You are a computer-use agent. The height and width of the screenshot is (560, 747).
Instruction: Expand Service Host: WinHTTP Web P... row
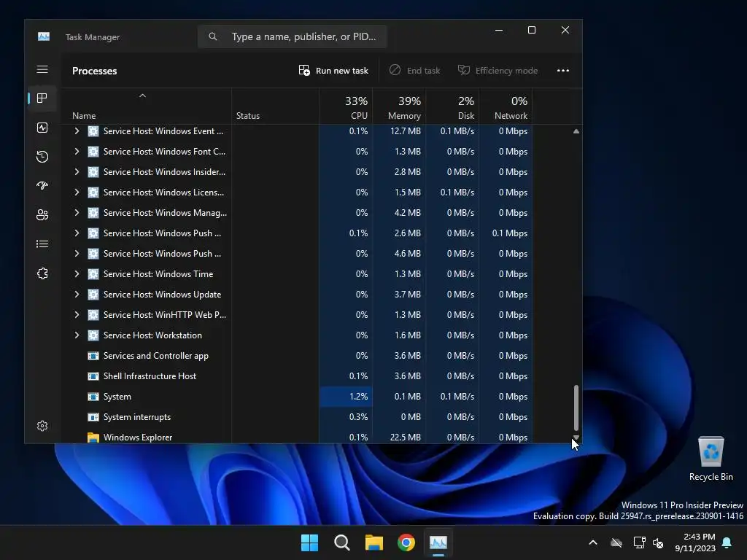point(77,315)
